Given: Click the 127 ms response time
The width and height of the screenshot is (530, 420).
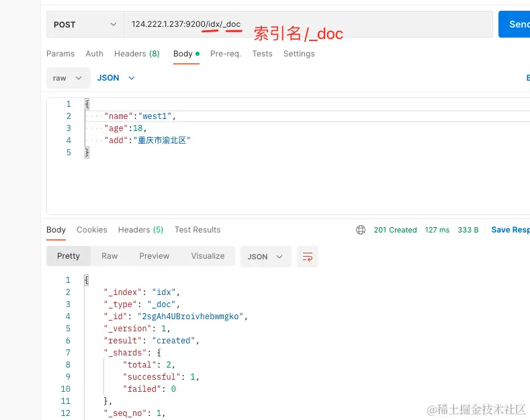Looking at the screenshot, I should click(x=437, y=230).
